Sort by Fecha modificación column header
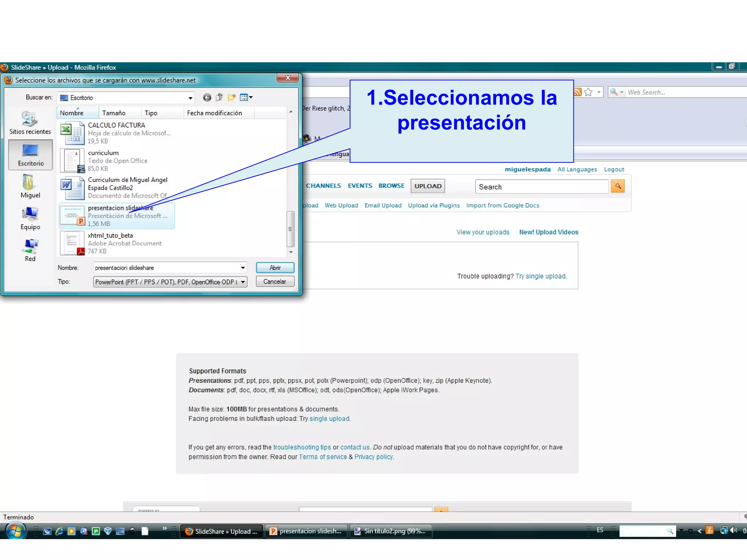The width and height of the screenshot is (747, 560). 219,113
